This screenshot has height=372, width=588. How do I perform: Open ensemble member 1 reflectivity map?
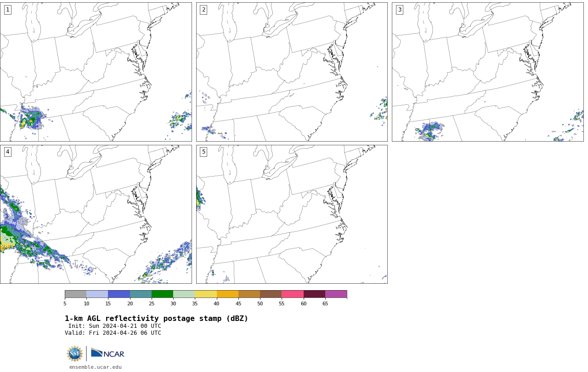[x=96, y=72]
